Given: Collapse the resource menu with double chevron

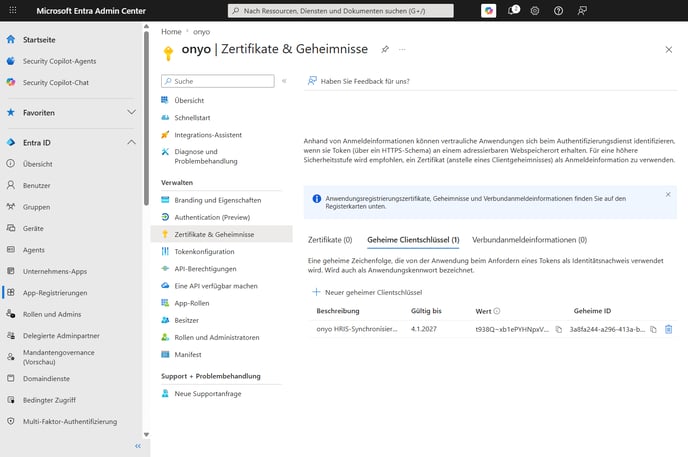Looking at the screenshot, I should [x=284, y=81].
